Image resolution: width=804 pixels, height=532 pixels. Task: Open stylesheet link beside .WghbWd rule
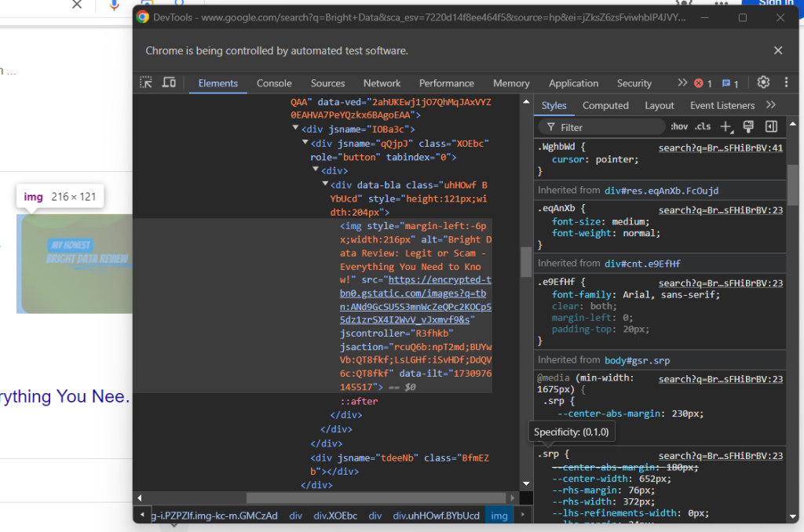click(720, 148)
